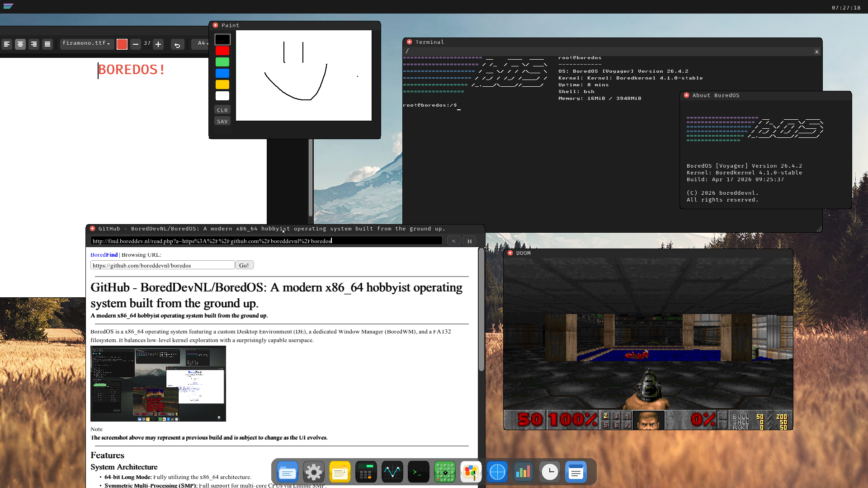Image resolution: width=868 pixels, height=488 pixels.
Task: Select white color in Paint palette
Action: point(222,96)
